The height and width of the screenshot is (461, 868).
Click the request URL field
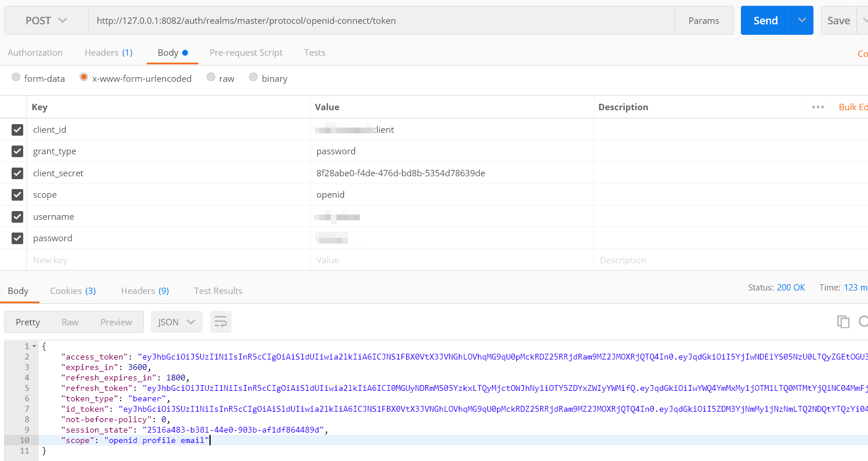tap(381, 20)
